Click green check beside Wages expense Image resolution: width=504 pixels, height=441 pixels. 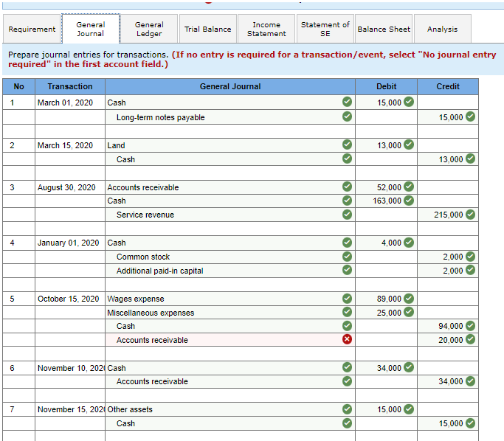pyautogui.click(x=347, y=299)
